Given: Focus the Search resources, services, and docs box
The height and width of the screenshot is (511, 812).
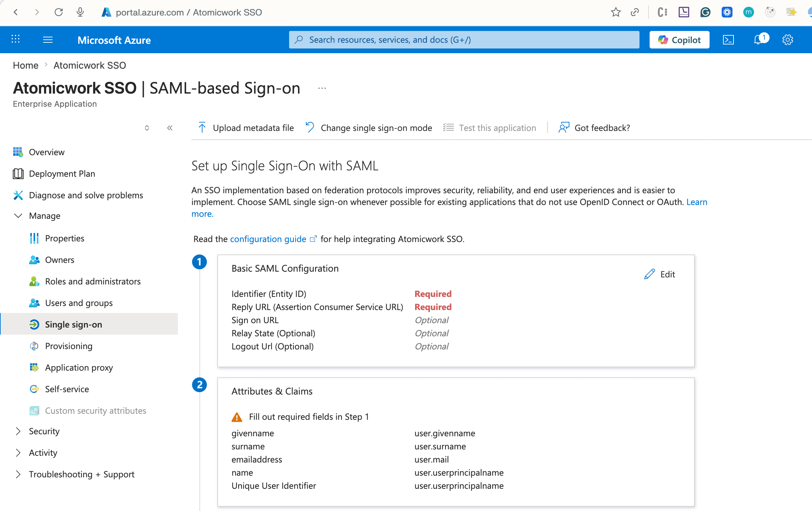Looking at the screenshot, I should (464, 40).
